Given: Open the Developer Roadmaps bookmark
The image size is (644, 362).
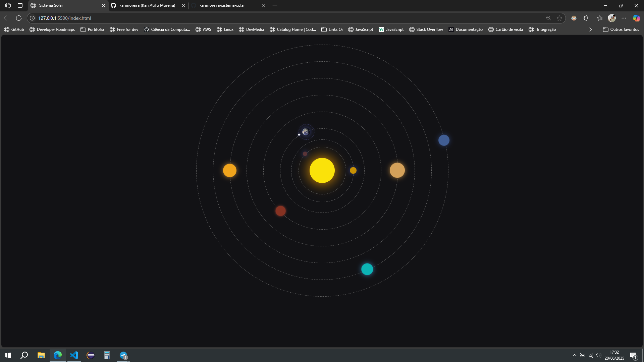Looking at the screenshot, I should pyautogui.click(x=52, y=29).
